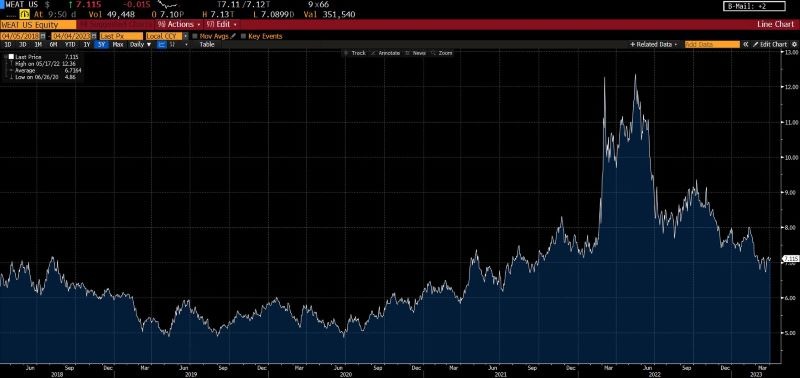This screenshot has height=378, width=800.
Task: Select the 1M range tab
Action: coord(38,44)
